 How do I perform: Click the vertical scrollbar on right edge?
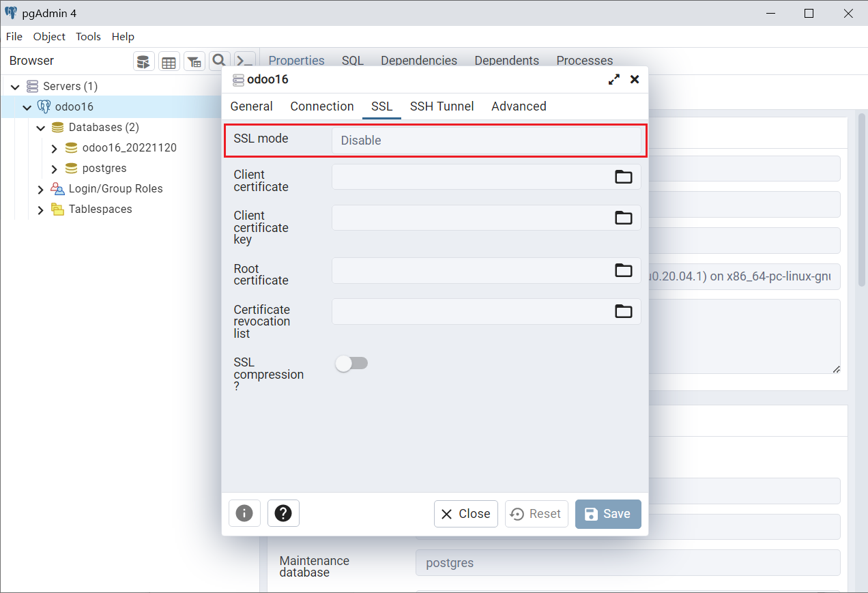pyautogui.click(x=861, y=201)
